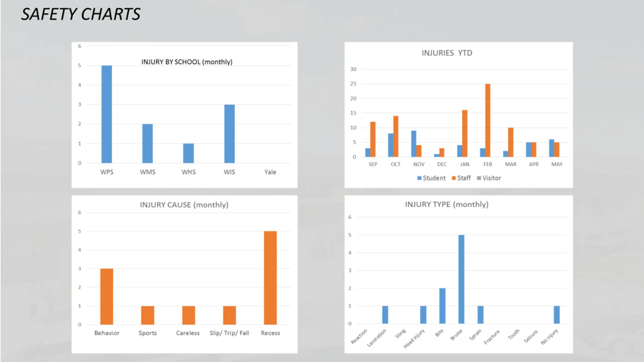Click the blue Student legend swatch
This screenshot has height=362, width=644.
click(x=419, y=178)
